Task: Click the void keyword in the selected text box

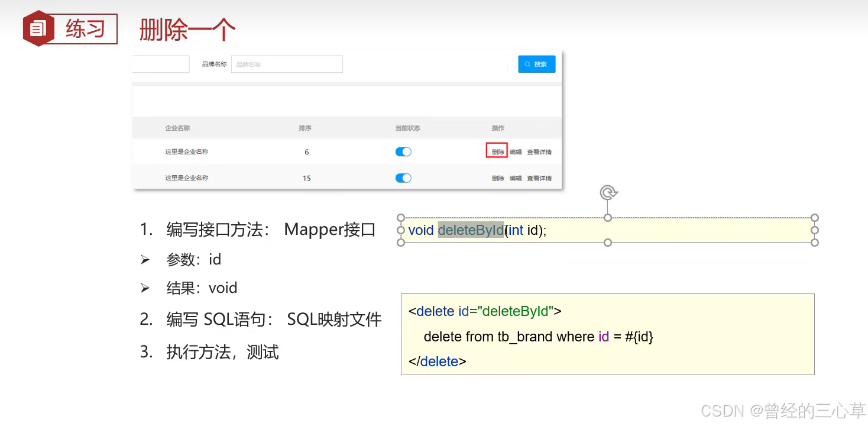Action: point(421,230)
